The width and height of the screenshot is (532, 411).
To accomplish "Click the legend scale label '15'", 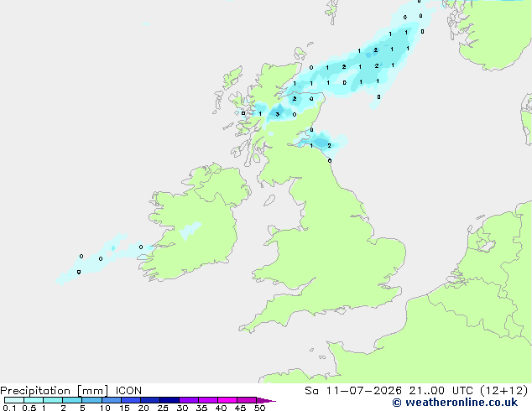I will (124, 408).
